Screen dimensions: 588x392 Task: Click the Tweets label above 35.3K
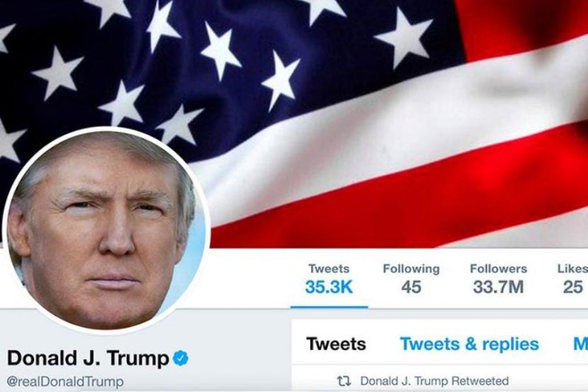tap(329, 269)
